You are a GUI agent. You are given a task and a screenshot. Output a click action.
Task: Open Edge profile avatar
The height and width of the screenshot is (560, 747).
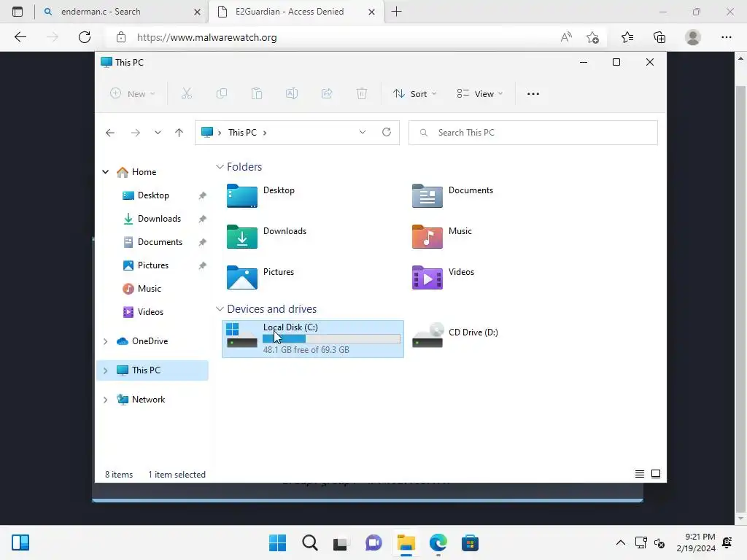pyautogui.click(x=693, y=37)
